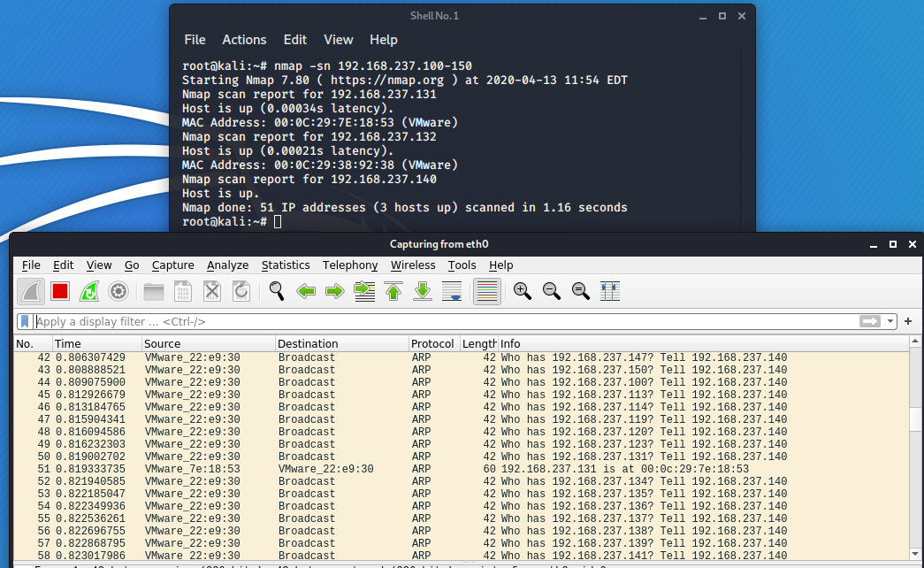Open capture options gear icon
This screenshot has width=924, height=568.
point(118,291)
